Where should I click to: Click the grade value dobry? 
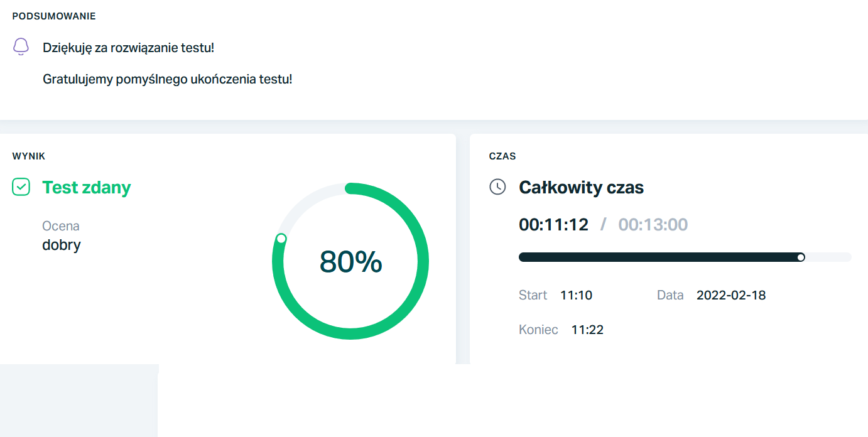pyautogui.click(x=62, y=245)
